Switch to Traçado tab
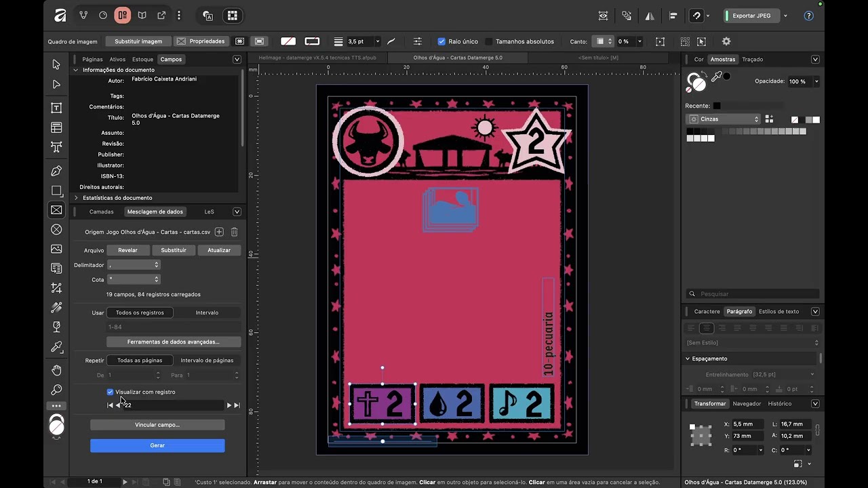This screenshot has height=488, width=868. click(752, 59)
